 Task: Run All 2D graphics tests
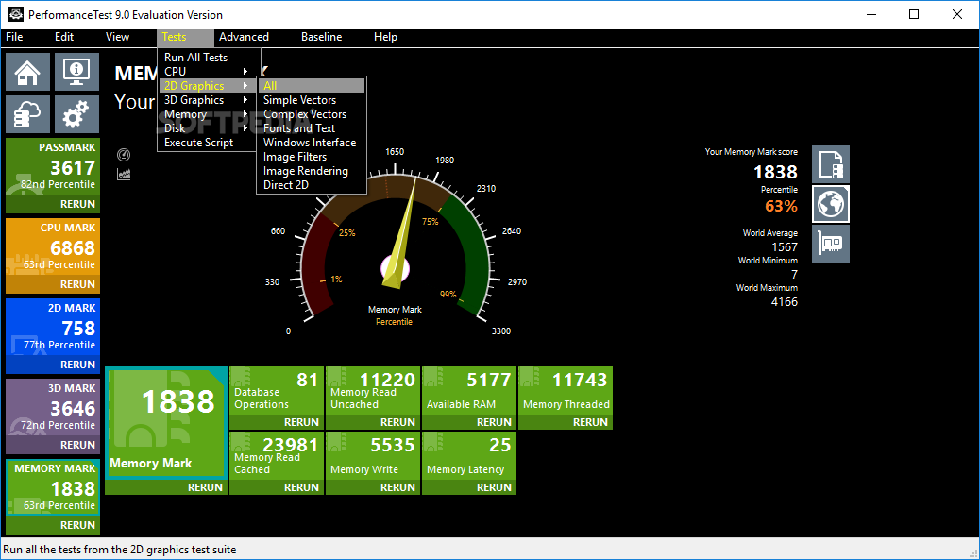312,86
